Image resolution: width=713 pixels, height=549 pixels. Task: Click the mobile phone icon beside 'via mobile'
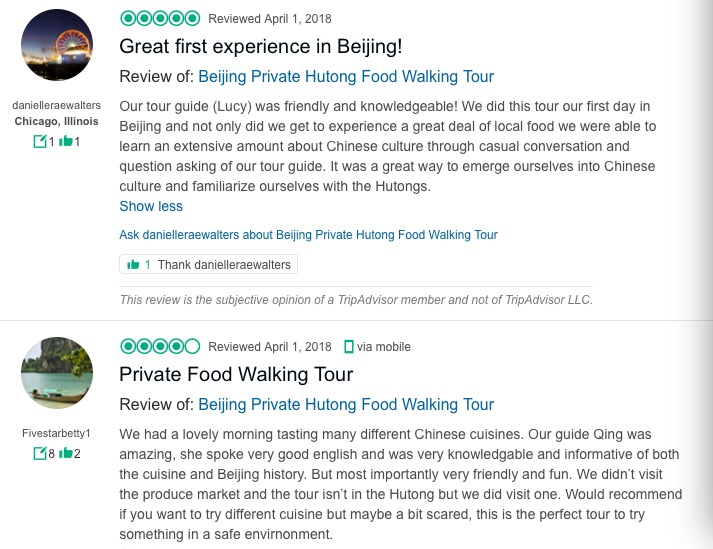click(x=348, y=347)
